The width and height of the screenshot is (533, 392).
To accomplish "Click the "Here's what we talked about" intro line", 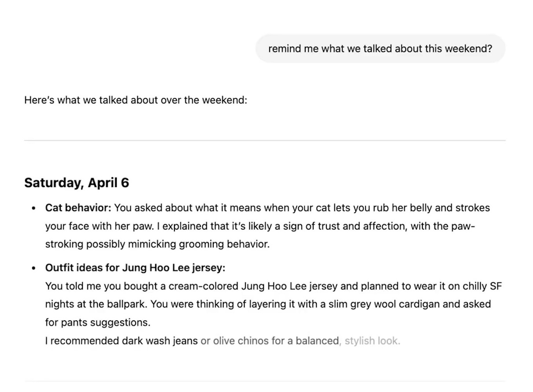I will (136, 100).
